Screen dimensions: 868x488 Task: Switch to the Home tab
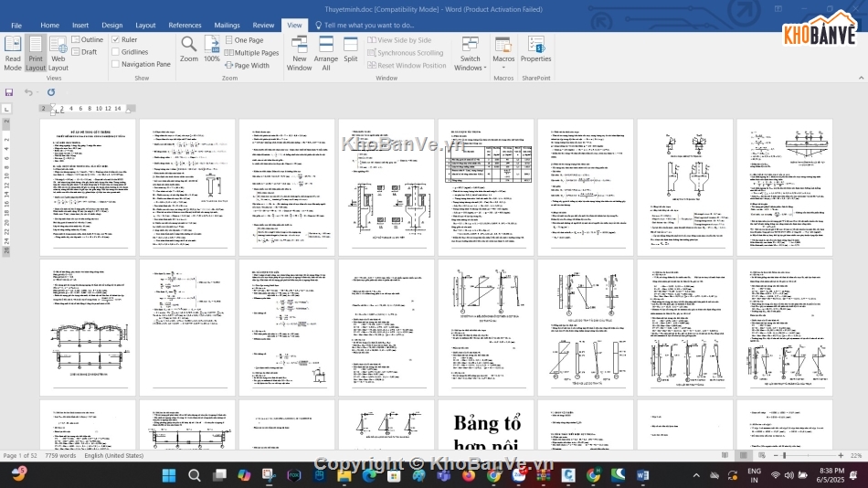[x=49, y=25]
